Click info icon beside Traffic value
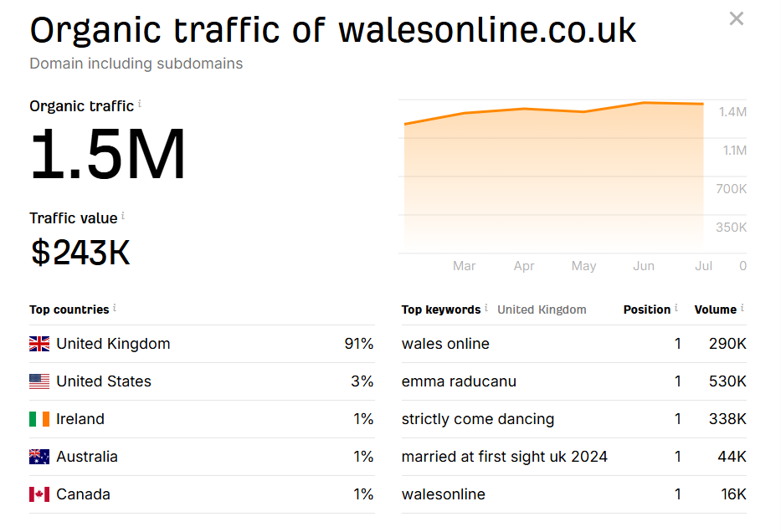This screenshot has height=532, width=781. 123,216
